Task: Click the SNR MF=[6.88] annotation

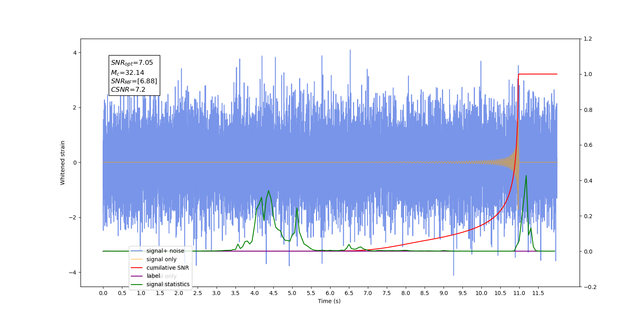Action: coord(134,81)
